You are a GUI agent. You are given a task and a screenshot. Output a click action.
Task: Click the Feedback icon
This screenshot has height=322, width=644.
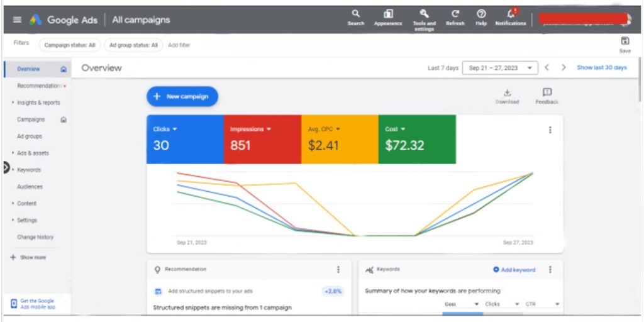click(x=547, y=93)
